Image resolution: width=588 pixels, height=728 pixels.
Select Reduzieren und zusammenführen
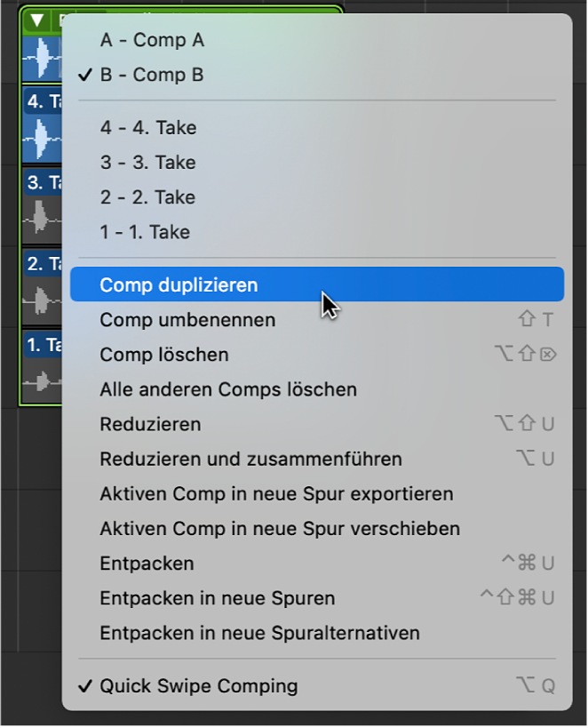pyautogui.click(x=250, y=460)
